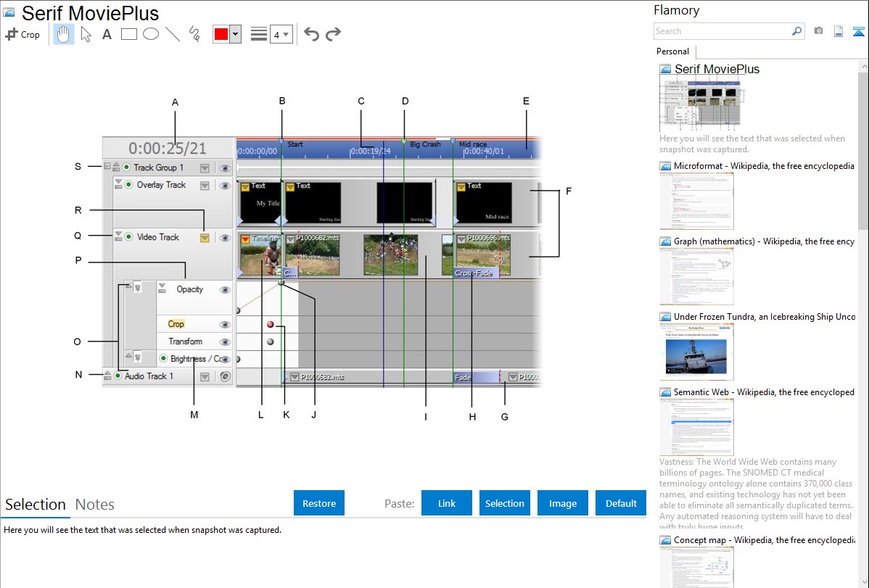Screen dimensions: 869x588
Task: Choose the arrow pointer tool
Action: click(86, 34)
